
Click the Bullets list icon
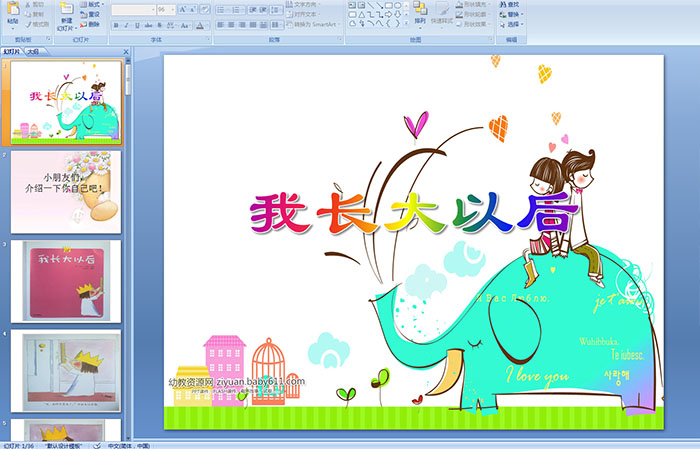tap(222, 9)
